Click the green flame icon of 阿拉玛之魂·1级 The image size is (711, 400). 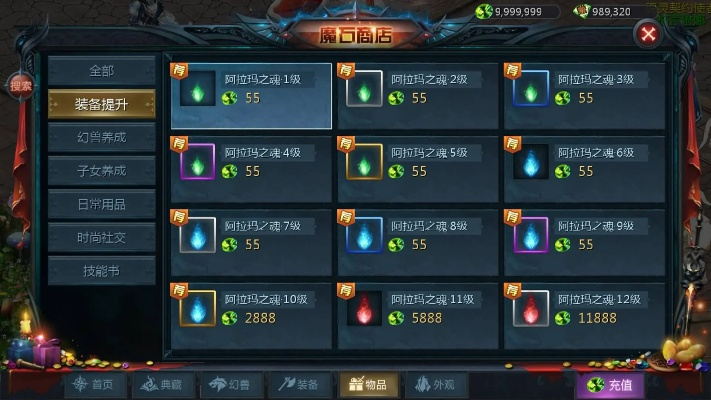[x=198, y=89]
